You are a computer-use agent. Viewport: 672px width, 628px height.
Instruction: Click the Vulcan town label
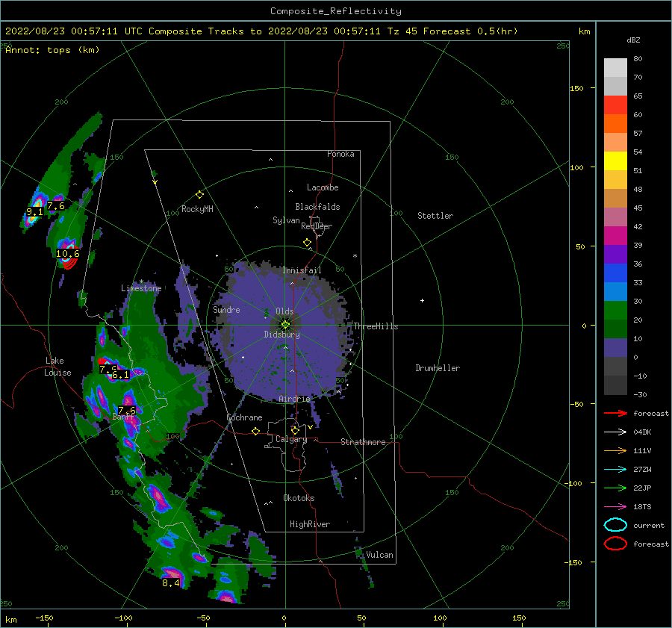click(x=380, y=555)
